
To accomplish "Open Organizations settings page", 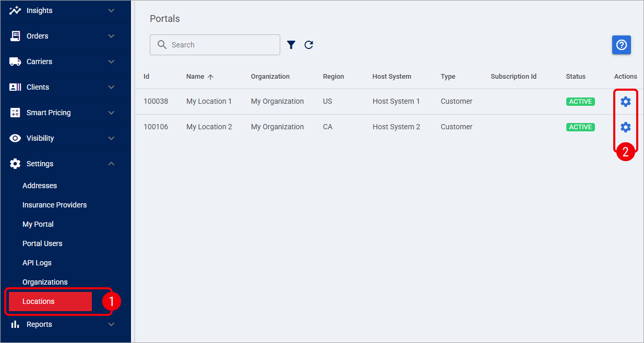I will click(45, 282).
